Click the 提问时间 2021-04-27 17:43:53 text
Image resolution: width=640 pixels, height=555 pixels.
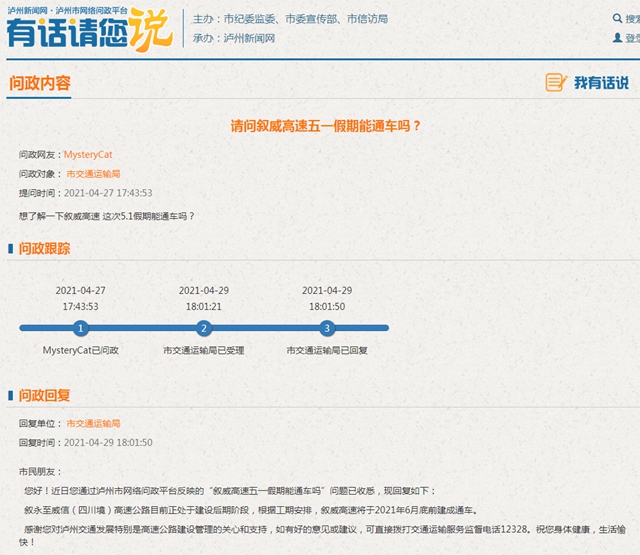85,193
